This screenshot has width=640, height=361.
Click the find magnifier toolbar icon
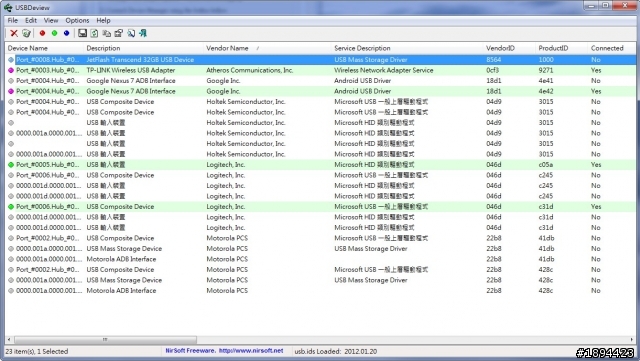(x=131, y=33)
